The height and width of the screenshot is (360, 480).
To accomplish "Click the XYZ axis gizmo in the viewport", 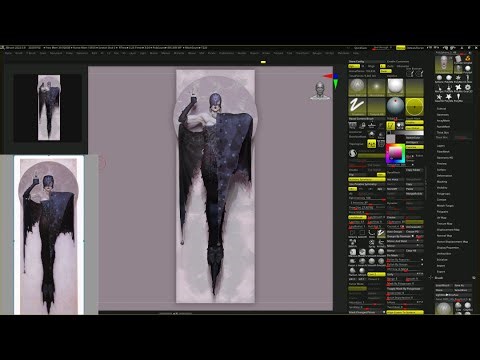I will coord(332,80).
